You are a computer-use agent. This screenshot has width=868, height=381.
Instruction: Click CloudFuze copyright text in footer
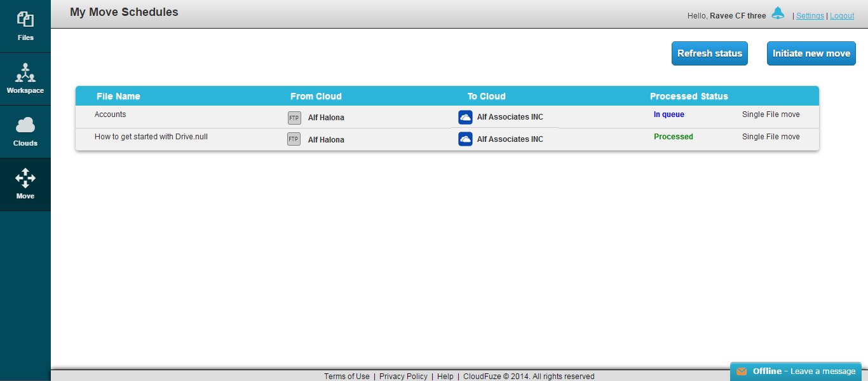pyautogui.click(x=529, y=377)
